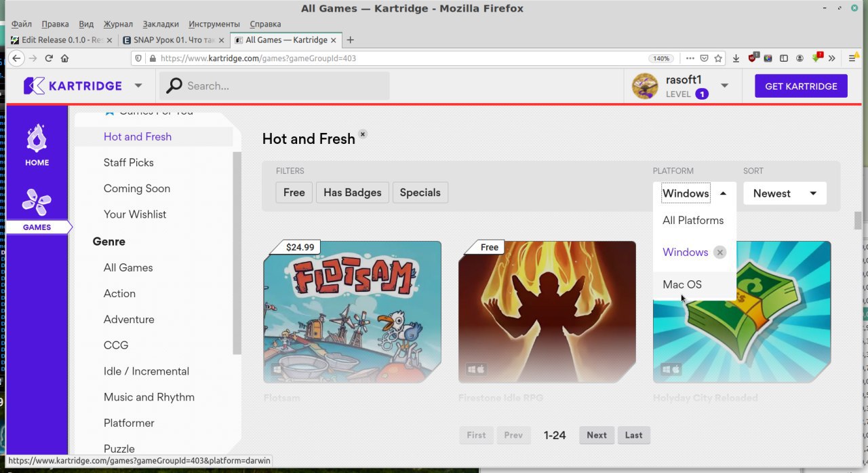Open Firefox downloads arrow
Viewport: 868px width, 473px height.
736,58
